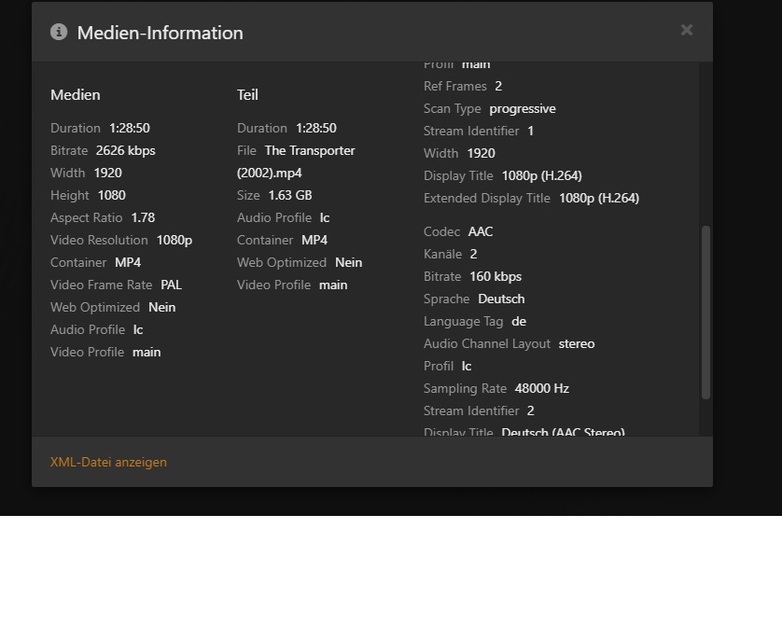Select the (2002).mp4 file name text
This screenshot has width=782, height=640.
pos(269,173)
